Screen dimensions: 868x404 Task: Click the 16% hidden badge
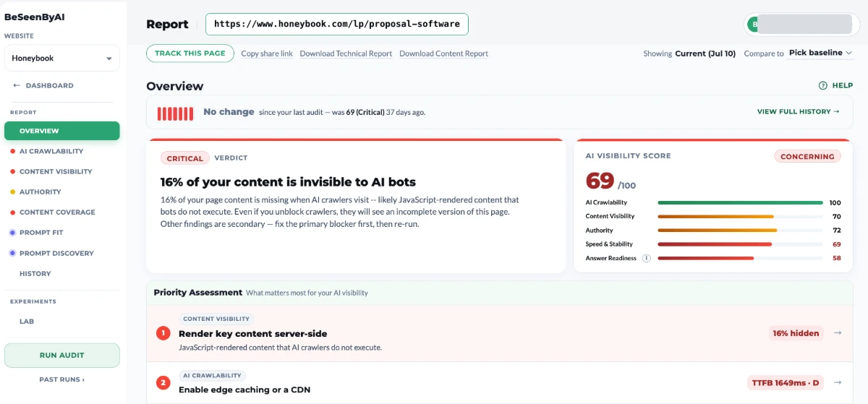tap(796, 333)
